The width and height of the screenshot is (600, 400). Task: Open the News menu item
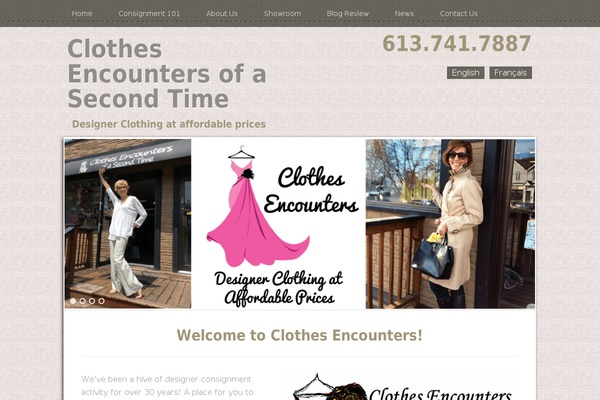tap(404, 13)
